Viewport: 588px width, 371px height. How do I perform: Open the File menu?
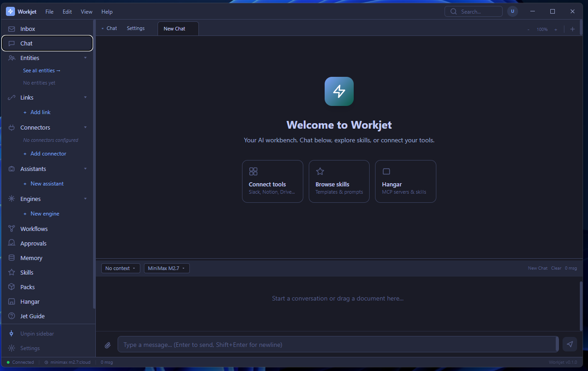(x=49, y=11)
